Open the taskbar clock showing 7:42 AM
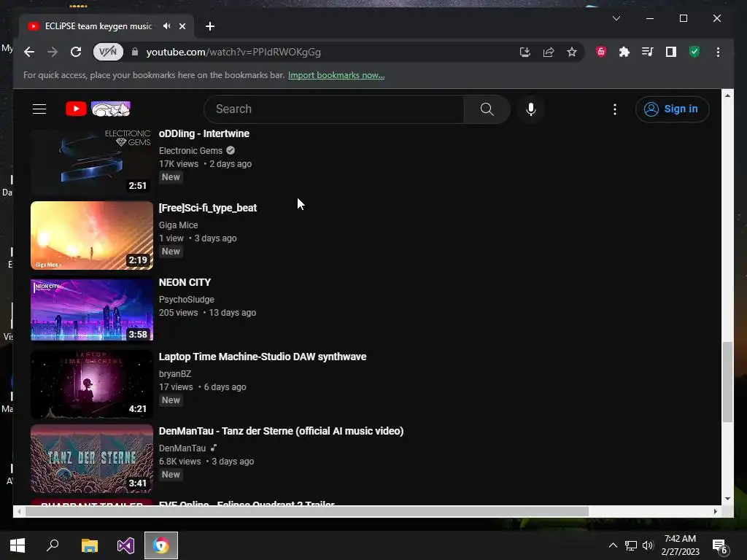Screen dimensions: 747x560 point(681,545)
